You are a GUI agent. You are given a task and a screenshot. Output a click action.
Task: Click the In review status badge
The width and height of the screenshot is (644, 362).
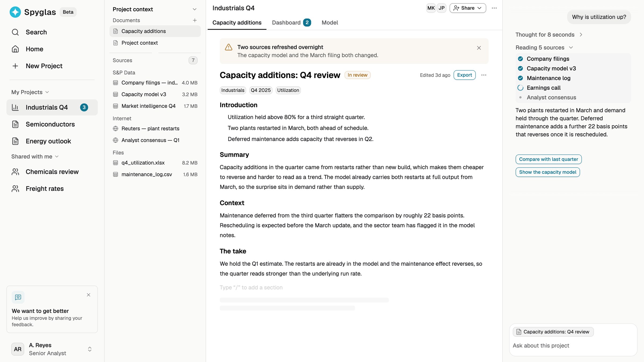point(357,75)
